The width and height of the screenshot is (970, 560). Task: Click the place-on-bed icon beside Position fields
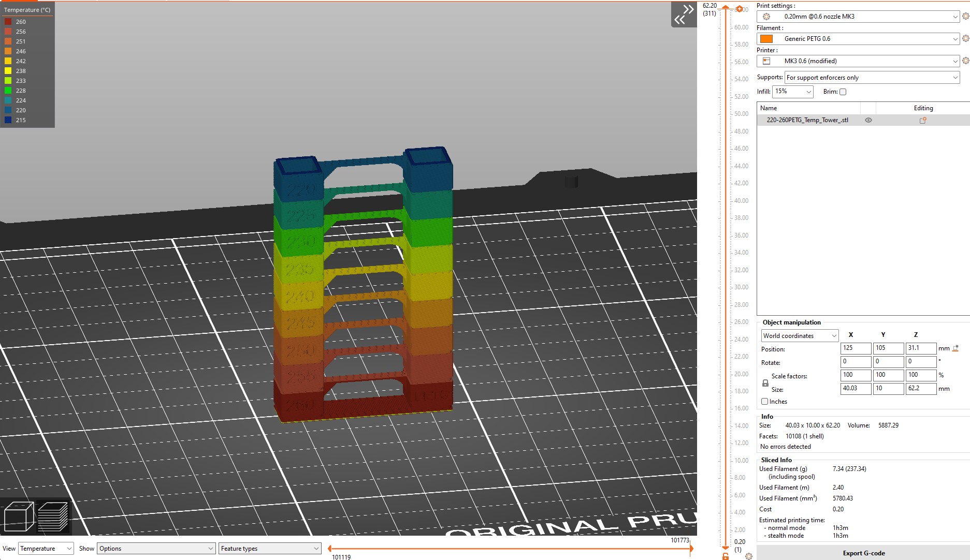(956, 348)
